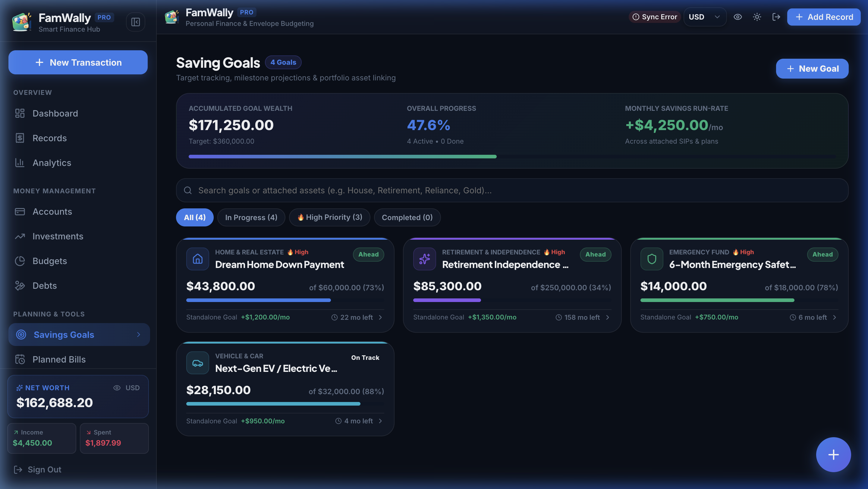This screenshot has width=868, height=489.
Task: Click the Dashboard grid icon in sidebar
Action: 20,114
